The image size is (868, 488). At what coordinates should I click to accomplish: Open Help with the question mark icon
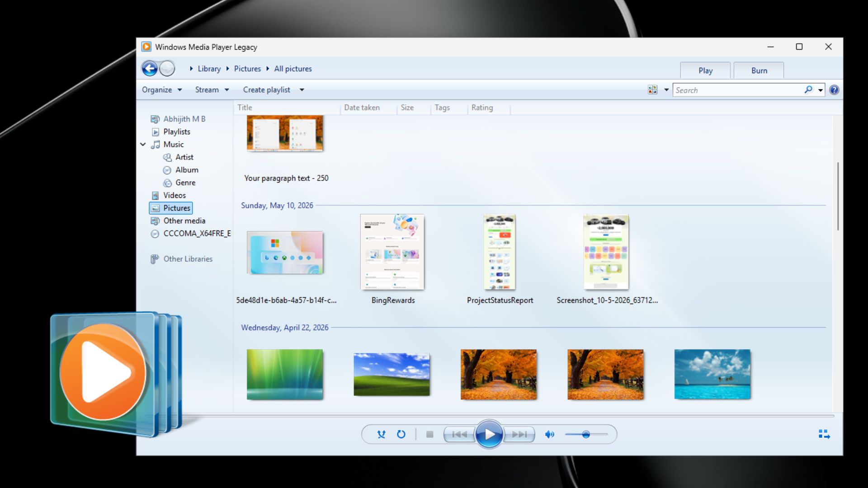(834, 90)
